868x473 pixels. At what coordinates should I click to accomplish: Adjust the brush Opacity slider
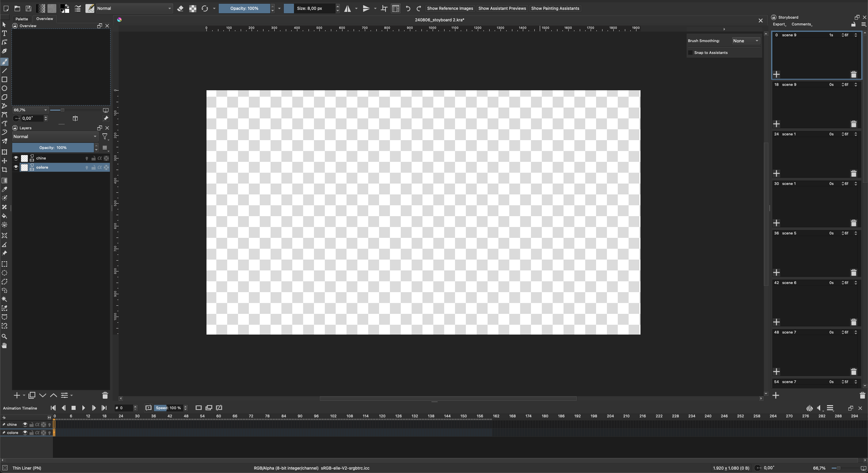[x=244, y=8]
